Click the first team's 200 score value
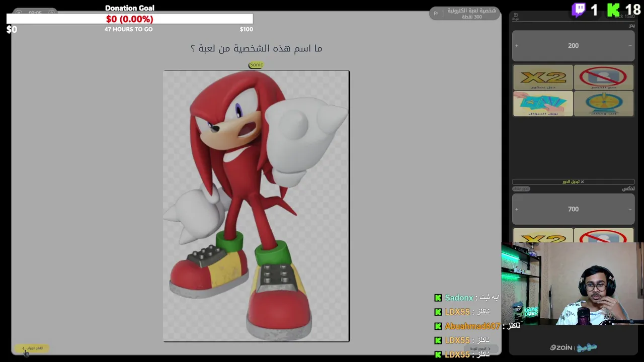Screen dimensions: 644x362 573,46
